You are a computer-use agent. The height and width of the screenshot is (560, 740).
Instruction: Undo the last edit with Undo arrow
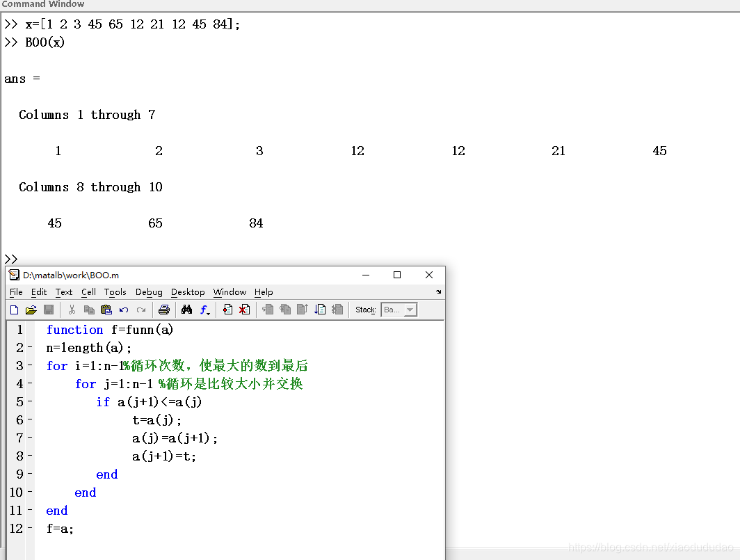pos(124,310)
